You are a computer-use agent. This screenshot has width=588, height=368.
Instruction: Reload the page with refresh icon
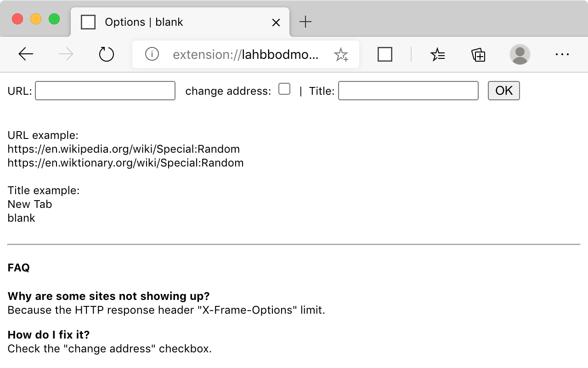coord(106,54)
